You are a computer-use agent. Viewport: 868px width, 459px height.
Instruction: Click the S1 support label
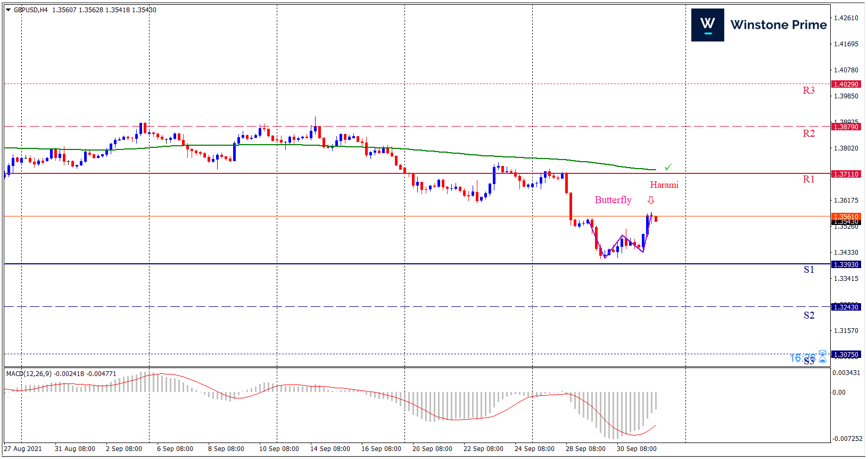(x=808, y=270)
